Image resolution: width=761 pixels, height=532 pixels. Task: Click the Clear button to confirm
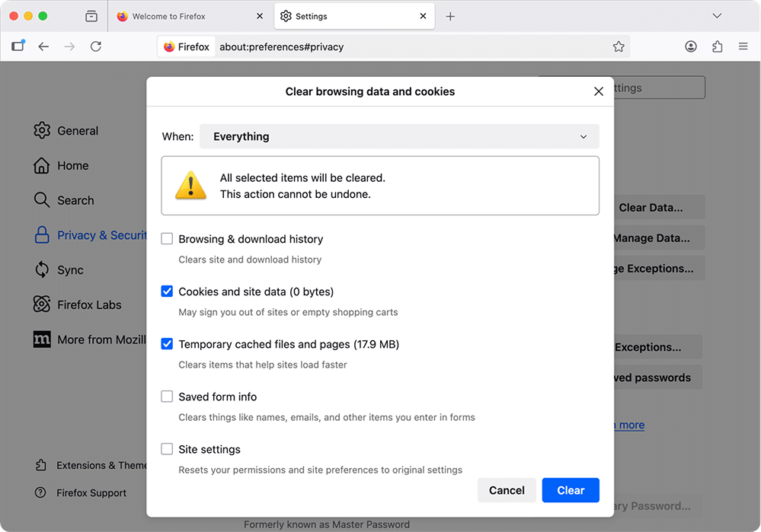570,490
